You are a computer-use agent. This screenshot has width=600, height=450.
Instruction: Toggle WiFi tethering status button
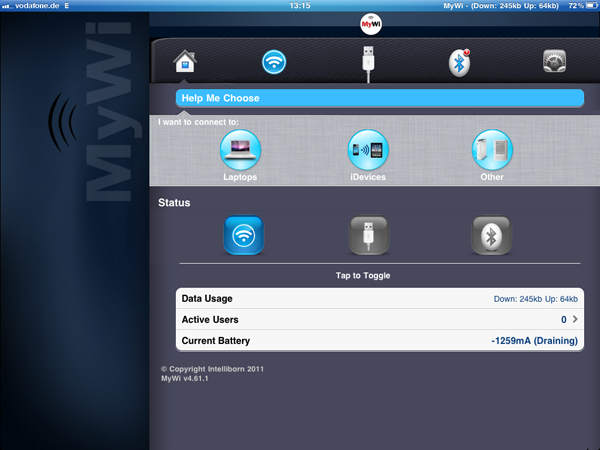coord(243,235)
